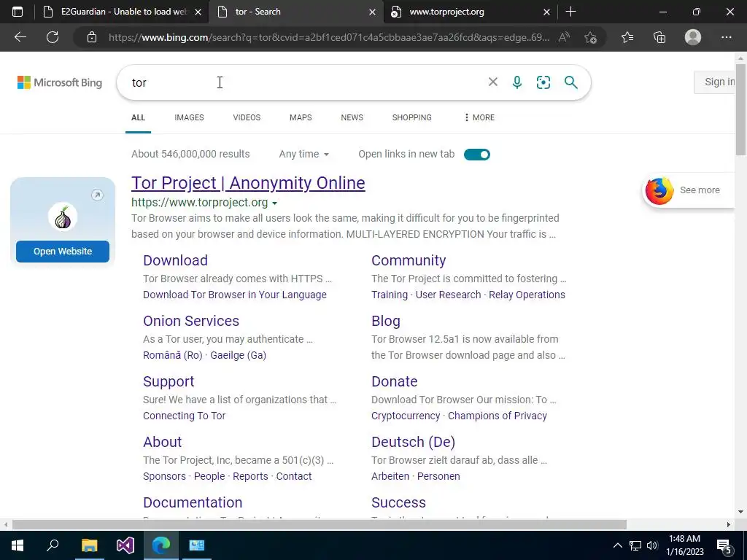Refresh the current Bing page
Screen dimensions: 747x560
coord(53,37)
